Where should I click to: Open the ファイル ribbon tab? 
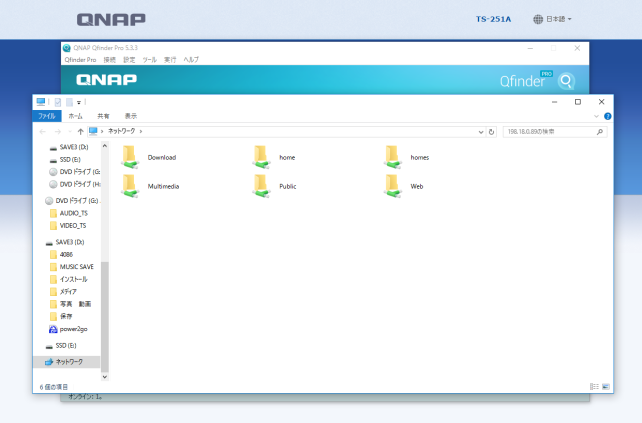tap(47, 116)
